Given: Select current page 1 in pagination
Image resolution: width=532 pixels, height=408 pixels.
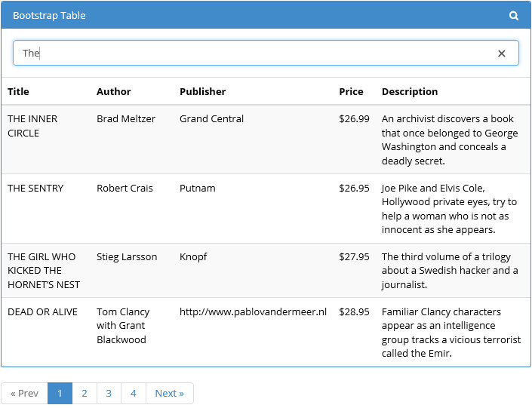Looking at the screenshot, I should (60, 393).
